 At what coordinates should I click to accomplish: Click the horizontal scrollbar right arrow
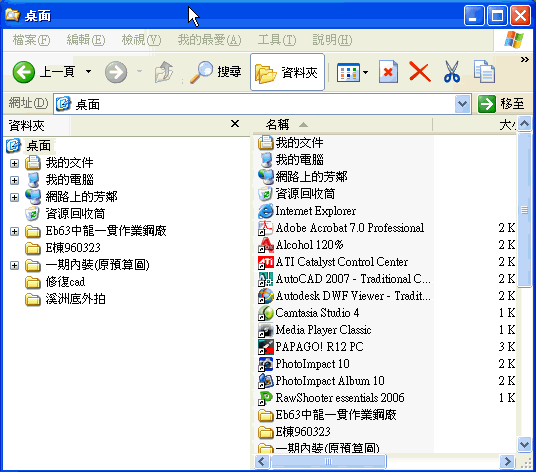pos(507,462)
